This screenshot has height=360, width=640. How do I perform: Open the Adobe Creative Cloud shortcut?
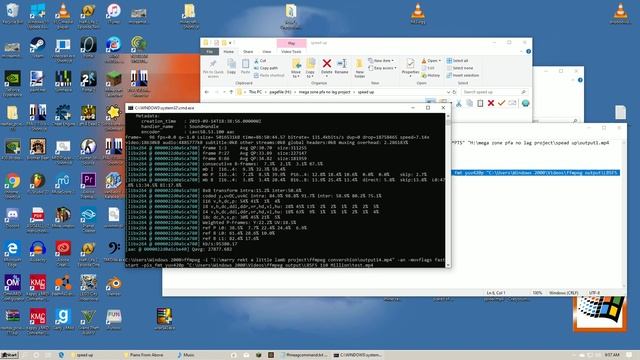click(63, 253)
